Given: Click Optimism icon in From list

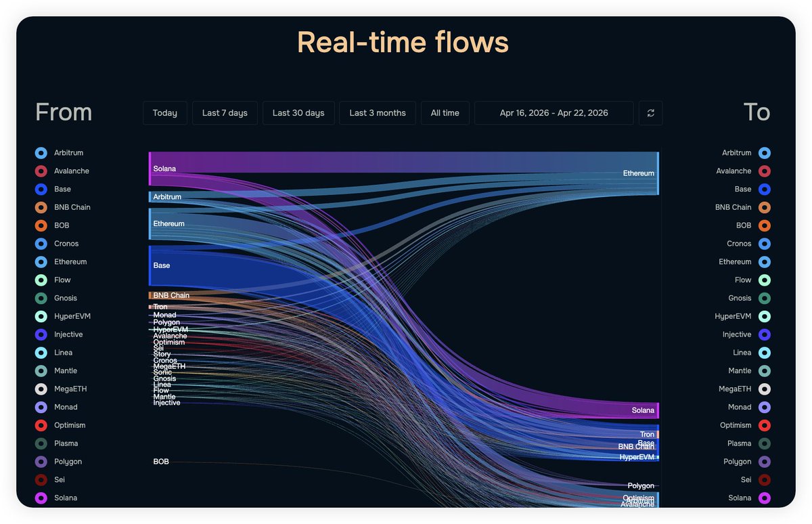Looking at the screenshot, I should point(41,425).
